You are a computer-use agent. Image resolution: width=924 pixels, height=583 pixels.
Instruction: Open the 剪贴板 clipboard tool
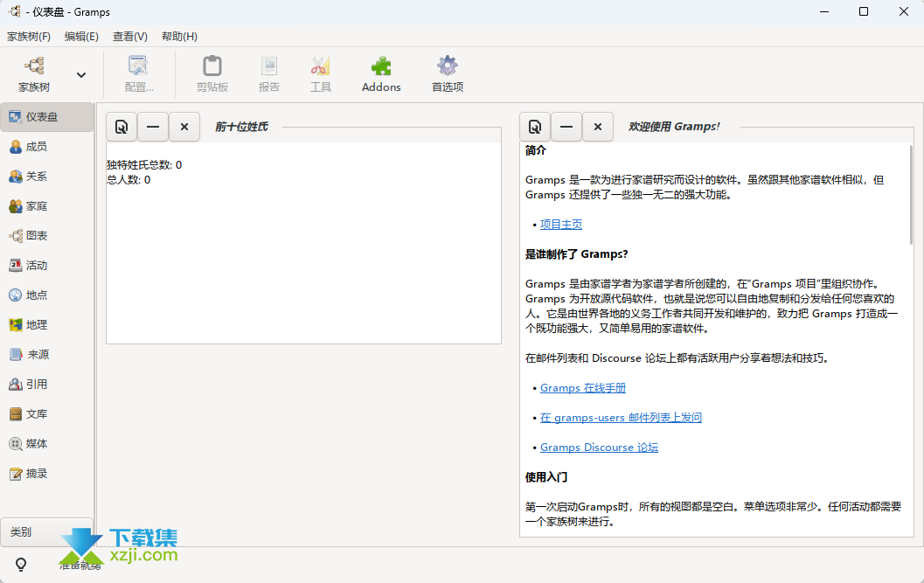coord(212,74)
